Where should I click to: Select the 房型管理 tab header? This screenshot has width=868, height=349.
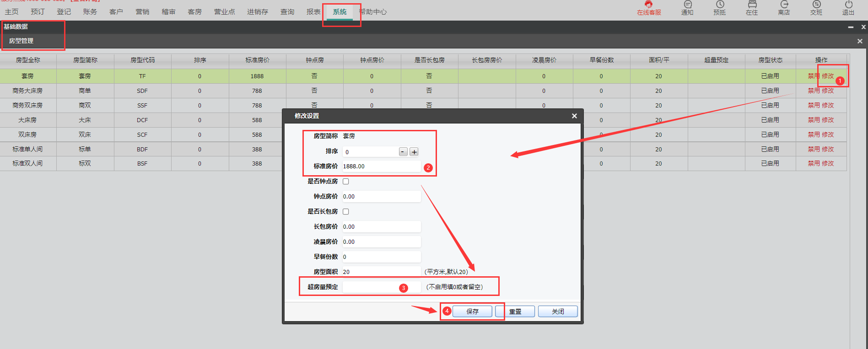(x=22, y=41)
